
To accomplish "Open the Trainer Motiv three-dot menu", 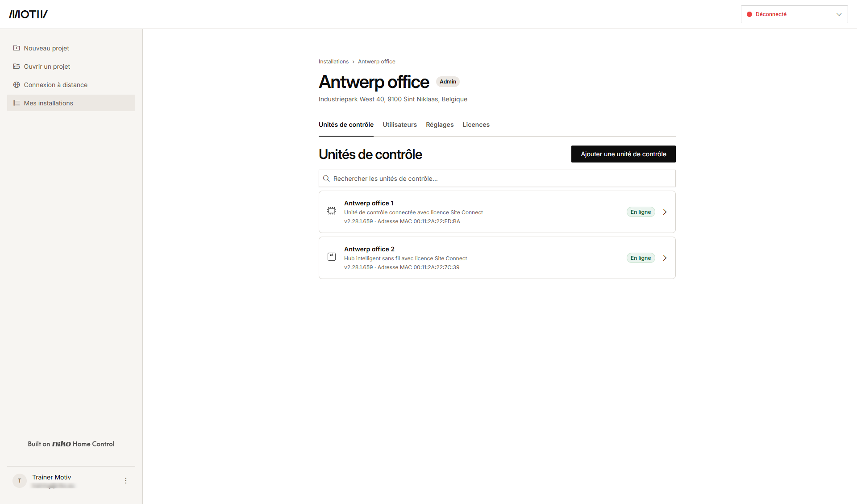I will tap(126, 481).
